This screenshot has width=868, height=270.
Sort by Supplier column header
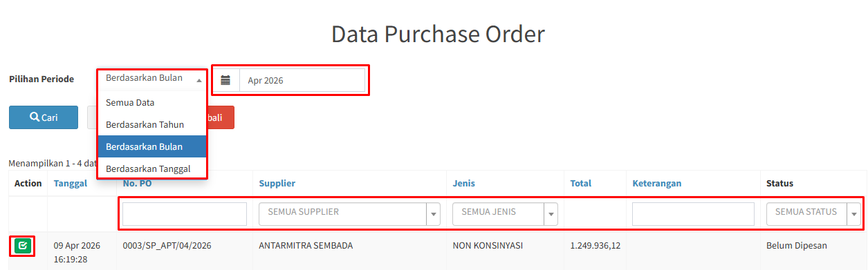click(277, 183)
